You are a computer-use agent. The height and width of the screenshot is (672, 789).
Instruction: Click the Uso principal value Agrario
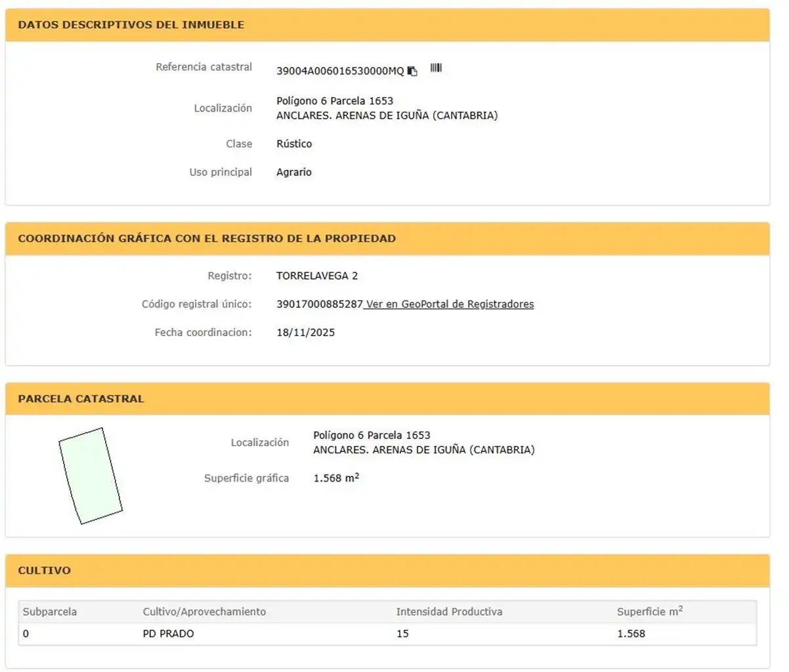click(294, 172)
